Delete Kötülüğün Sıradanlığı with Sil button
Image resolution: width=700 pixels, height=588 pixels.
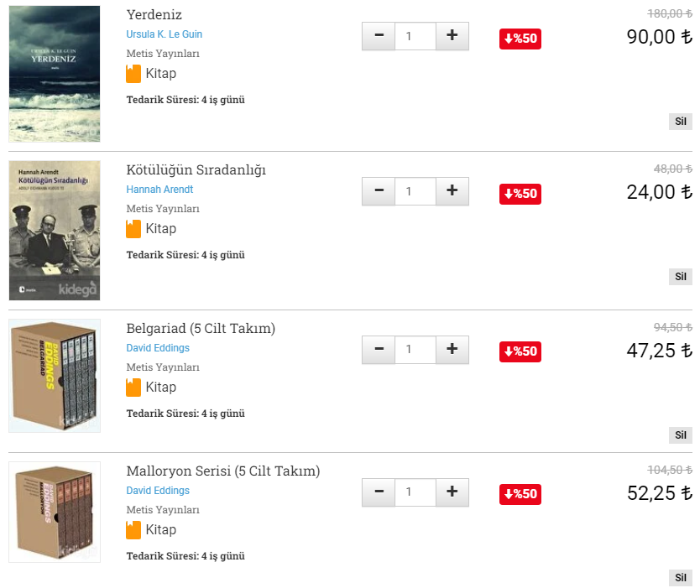pos(680,277)
